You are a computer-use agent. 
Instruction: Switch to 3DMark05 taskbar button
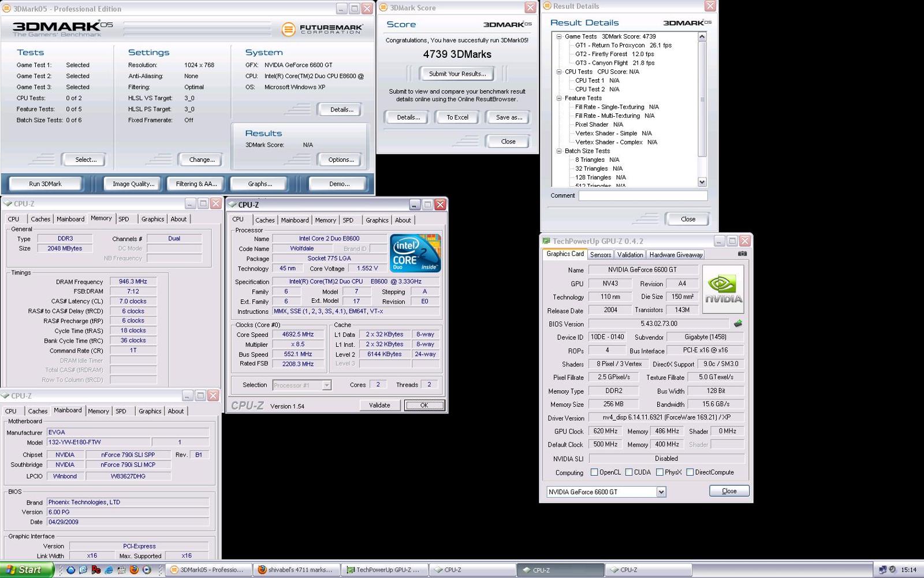coord(209,570)
